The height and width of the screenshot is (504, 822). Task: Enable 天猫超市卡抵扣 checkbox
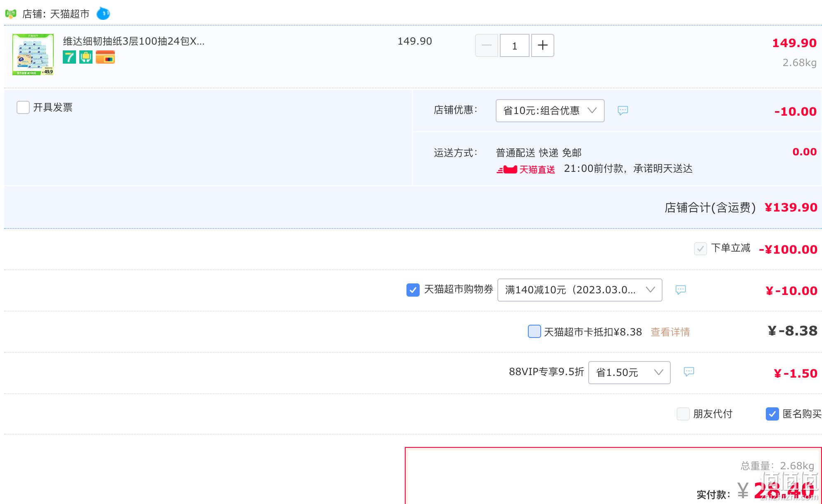(x=535, y=331)
